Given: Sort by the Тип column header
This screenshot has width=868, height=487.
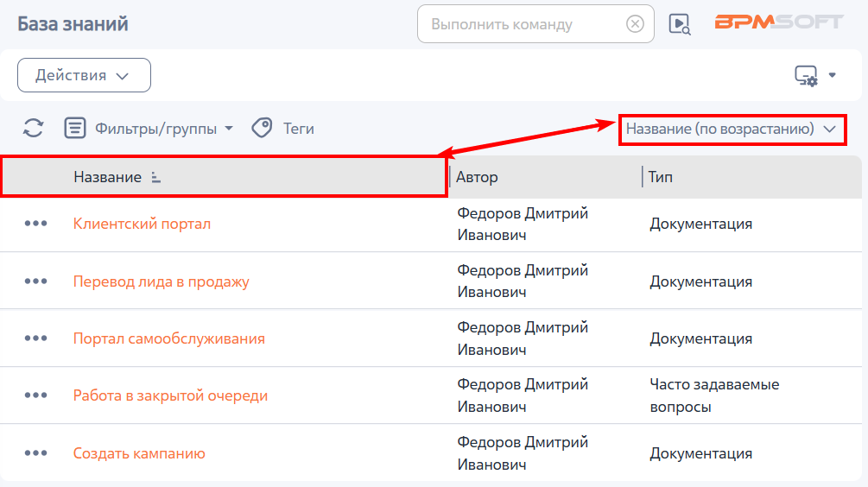Looking at the screenshot, I should click(661, 177).
